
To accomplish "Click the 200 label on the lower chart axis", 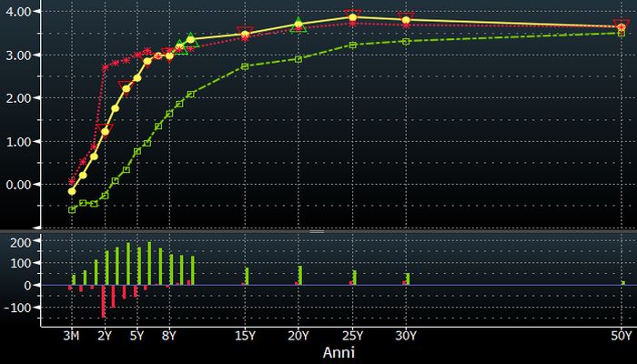I will coord(21,242).
